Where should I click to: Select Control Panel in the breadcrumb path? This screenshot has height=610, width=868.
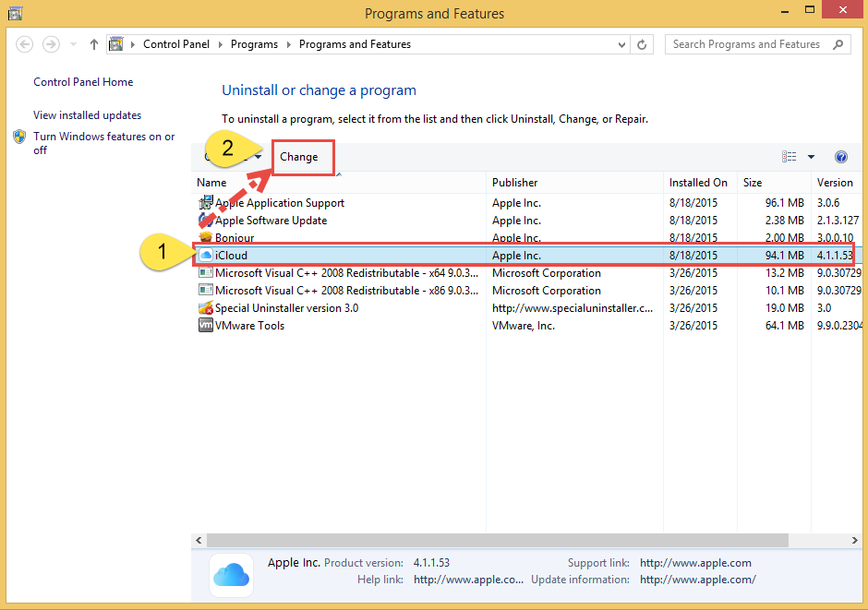click(176, 44)
